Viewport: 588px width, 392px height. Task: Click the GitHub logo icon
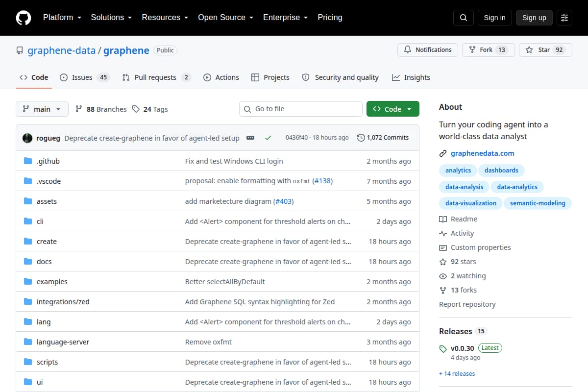tap(24, 18)
